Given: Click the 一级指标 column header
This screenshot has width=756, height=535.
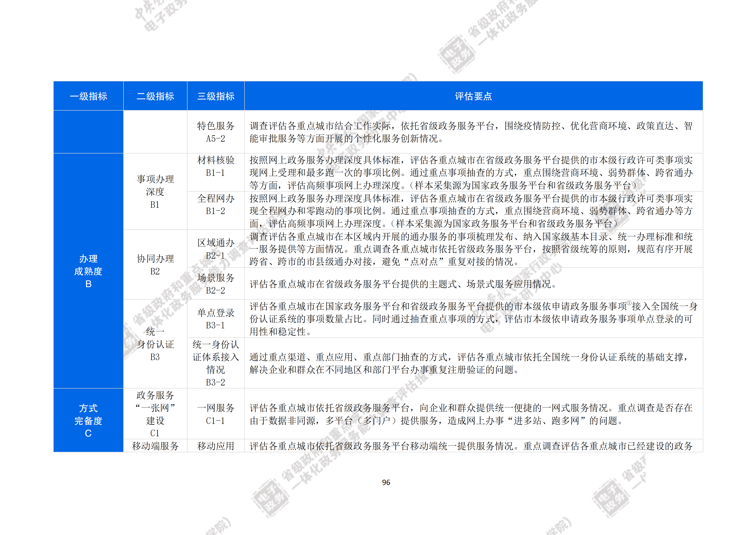Looking at the screenshot, I should [x=88, y=96].
